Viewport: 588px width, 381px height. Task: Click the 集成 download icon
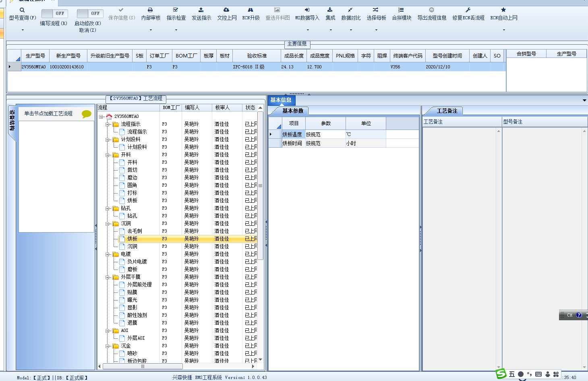[x=330, y=10]
